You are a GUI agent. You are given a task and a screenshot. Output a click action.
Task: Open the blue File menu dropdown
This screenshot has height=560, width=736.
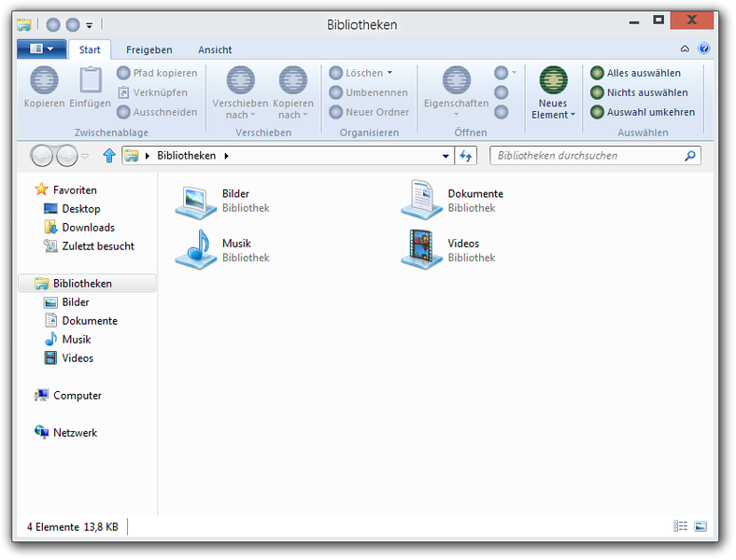click(41, 49)
